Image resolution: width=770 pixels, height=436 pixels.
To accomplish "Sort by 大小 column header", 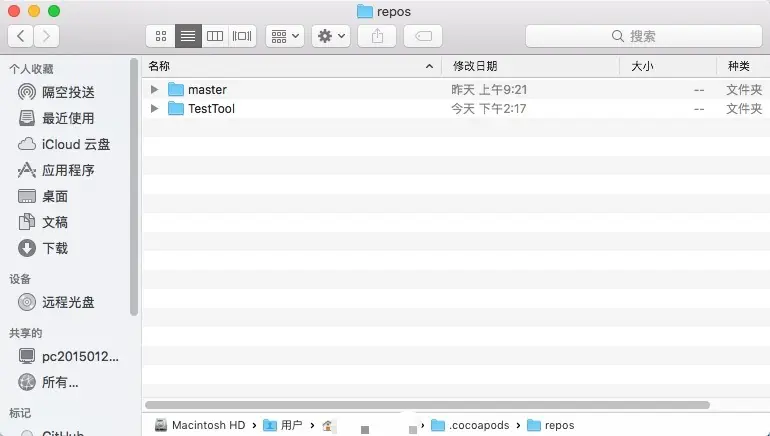I will (x=667, y=66).
